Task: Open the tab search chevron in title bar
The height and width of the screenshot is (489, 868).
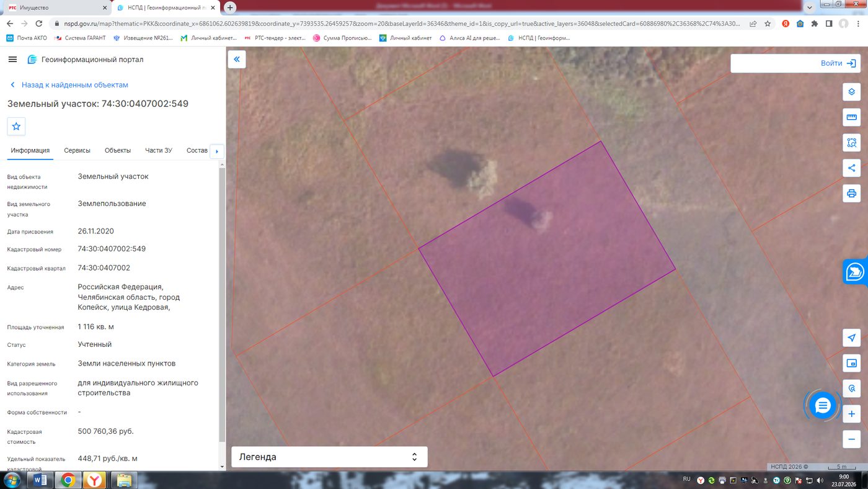Action: coord(809,7)
